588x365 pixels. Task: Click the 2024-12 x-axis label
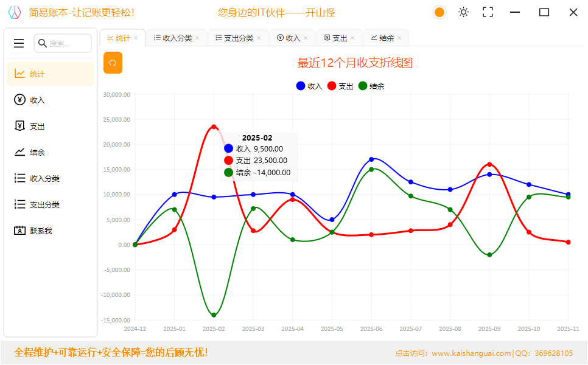pyautogui.click(x=135, y=328)
